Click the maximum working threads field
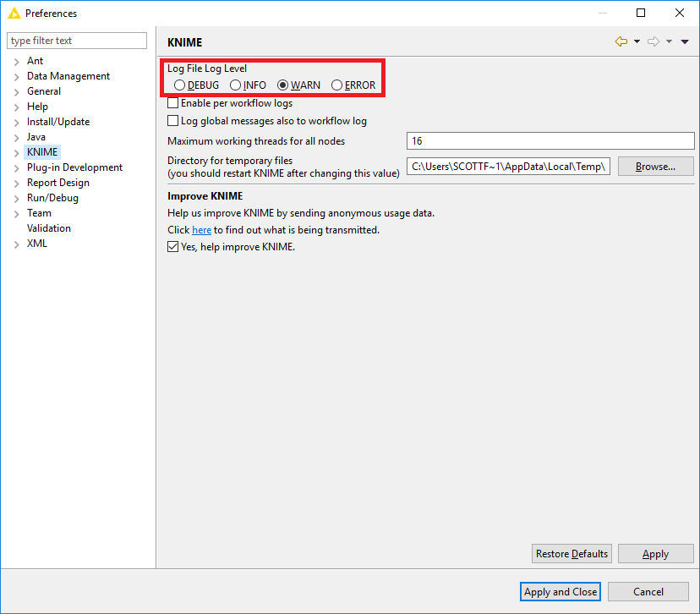 [x=550, y=141]
